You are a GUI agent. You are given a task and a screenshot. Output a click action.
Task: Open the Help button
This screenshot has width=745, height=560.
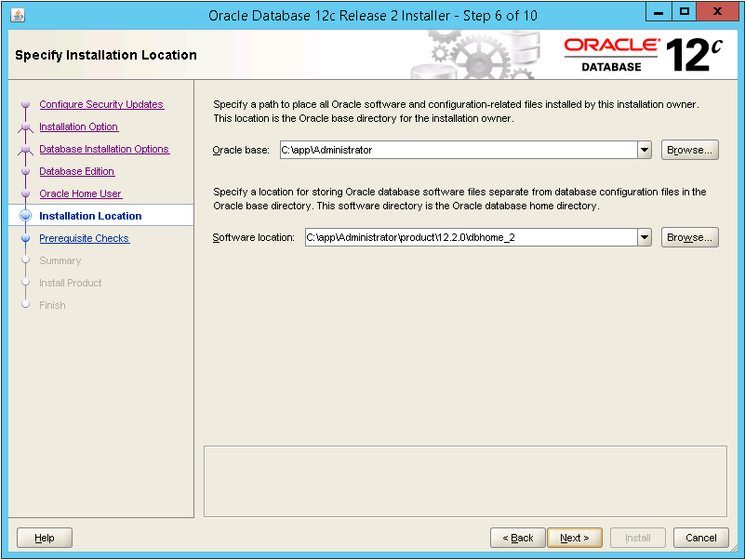pos(45,538)
